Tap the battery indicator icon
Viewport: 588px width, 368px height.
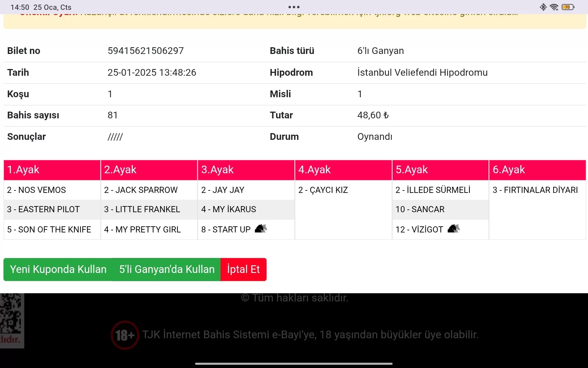568,7
